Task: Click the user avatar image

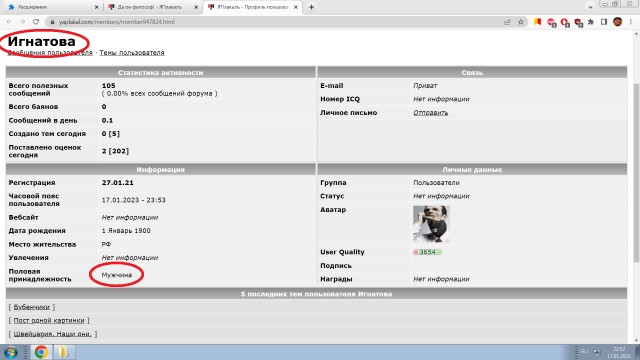Action: pos(431,224)
